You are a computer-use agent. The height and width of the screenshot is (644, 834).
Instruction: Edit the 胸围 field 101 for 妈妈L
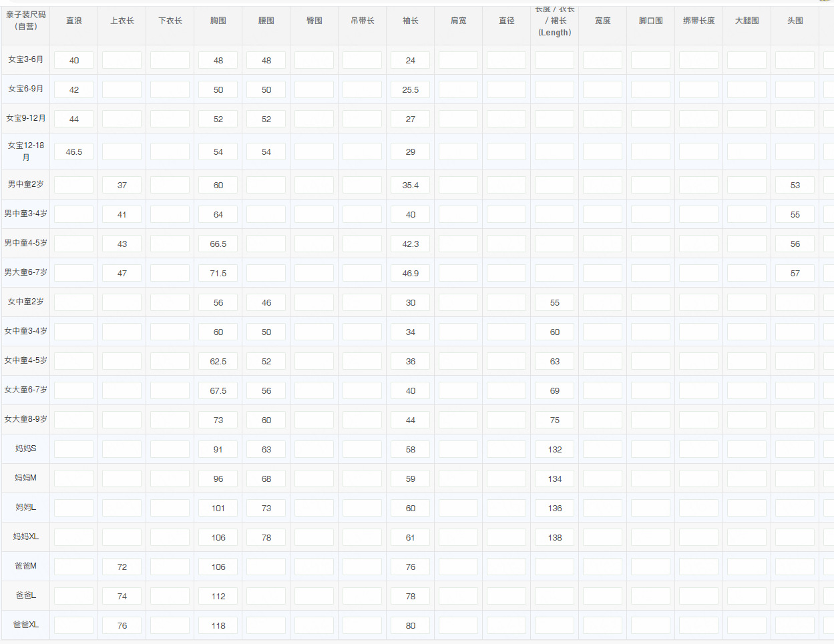coord(218,508)
